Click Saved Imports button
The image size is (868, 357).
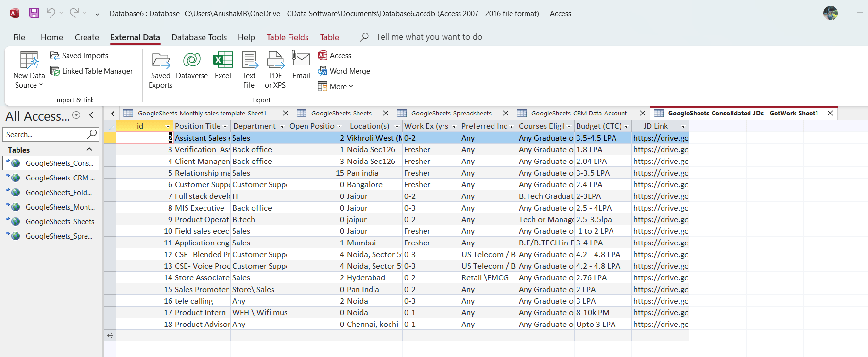[x=79, y=56]
